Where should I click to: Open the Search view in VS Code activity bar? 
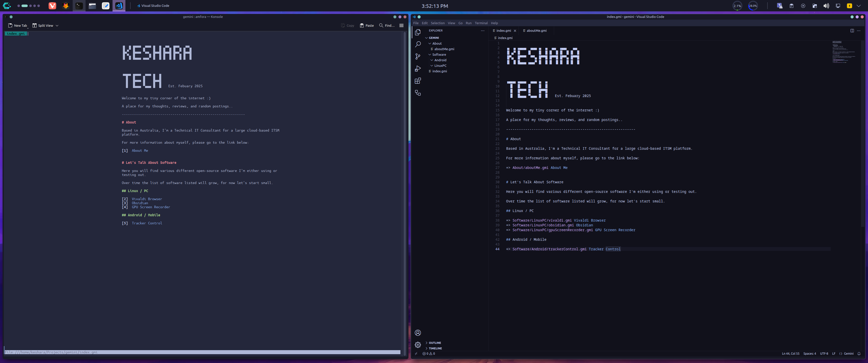[x=418, y=44]
